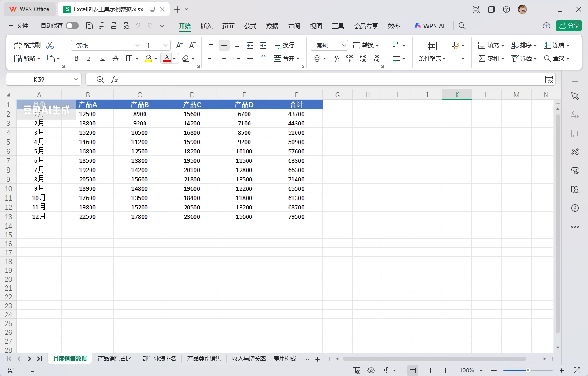Apply thousands separator format
Image resolution: width=588 pixels, height=376 pixels.
click(350, 58)
